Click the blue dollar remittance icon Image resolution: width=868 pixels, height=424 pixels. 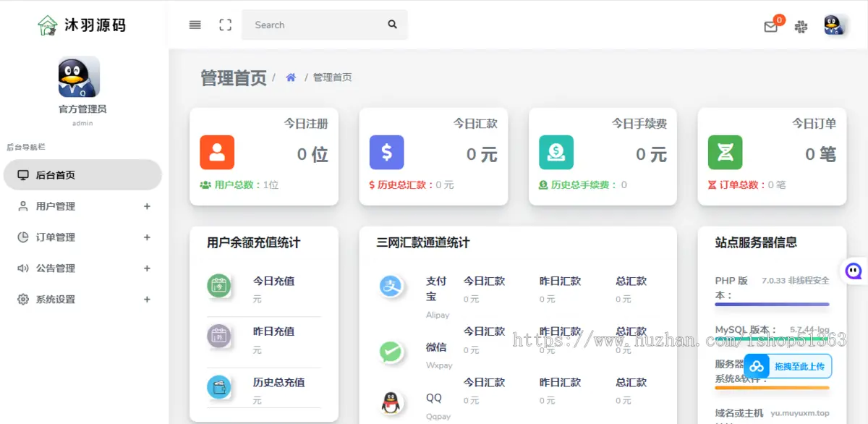(x=386, y=153)
